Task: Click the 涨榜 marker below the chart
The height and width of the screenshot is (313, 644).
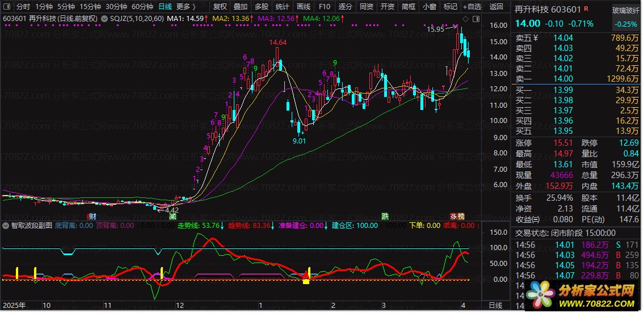Action: coord(457,217)
